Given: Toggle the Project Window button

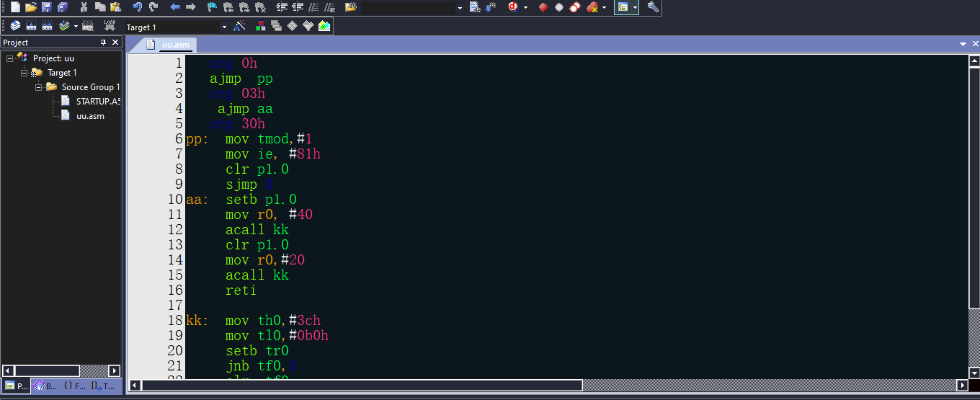Looking at the screenshot, I should click(623, 7).
